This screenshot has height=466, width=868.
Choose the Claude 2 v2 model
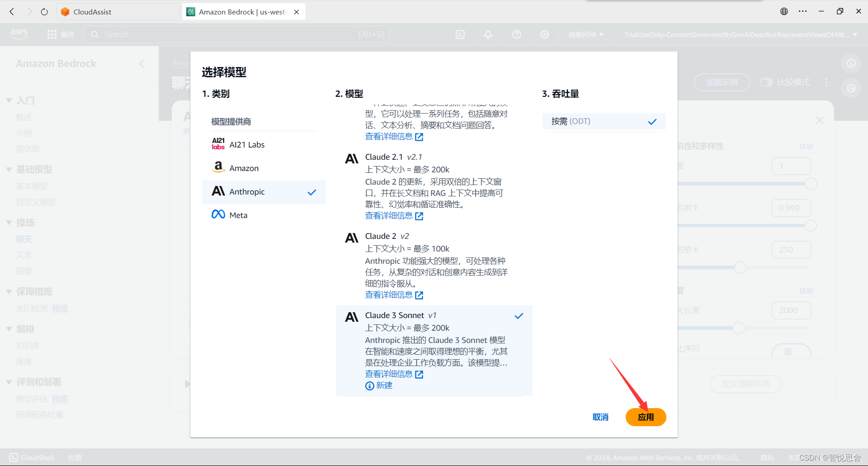point(434,266)
